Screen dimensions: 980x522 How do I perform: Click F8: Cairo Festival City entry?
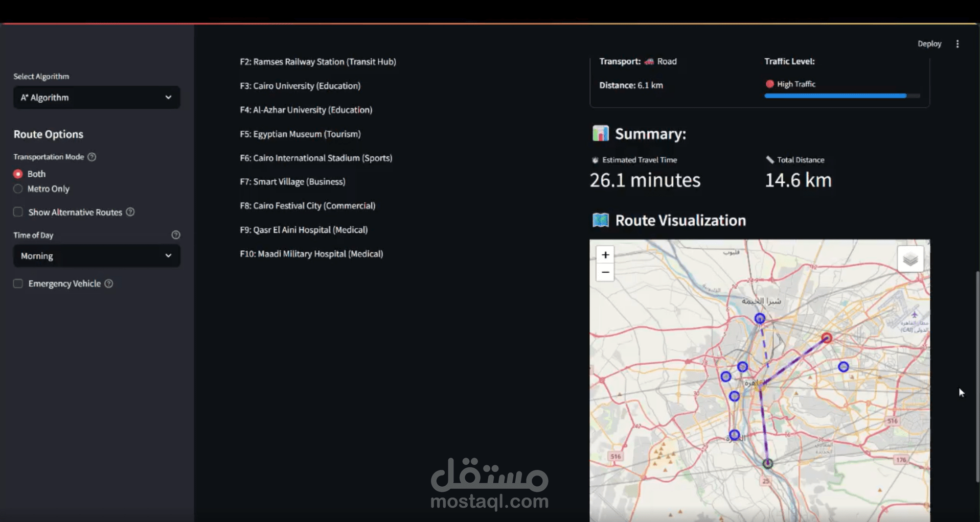tap(308, 205)
